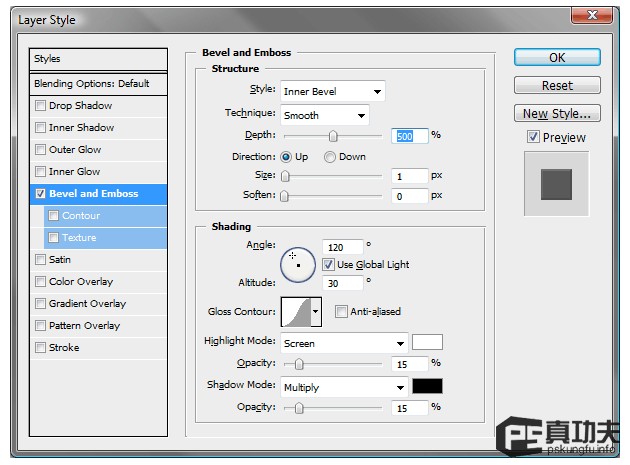Click the New Style... button
Image resolution: width=630 pixels, height=465 pixels.
(x=557, y=113)
